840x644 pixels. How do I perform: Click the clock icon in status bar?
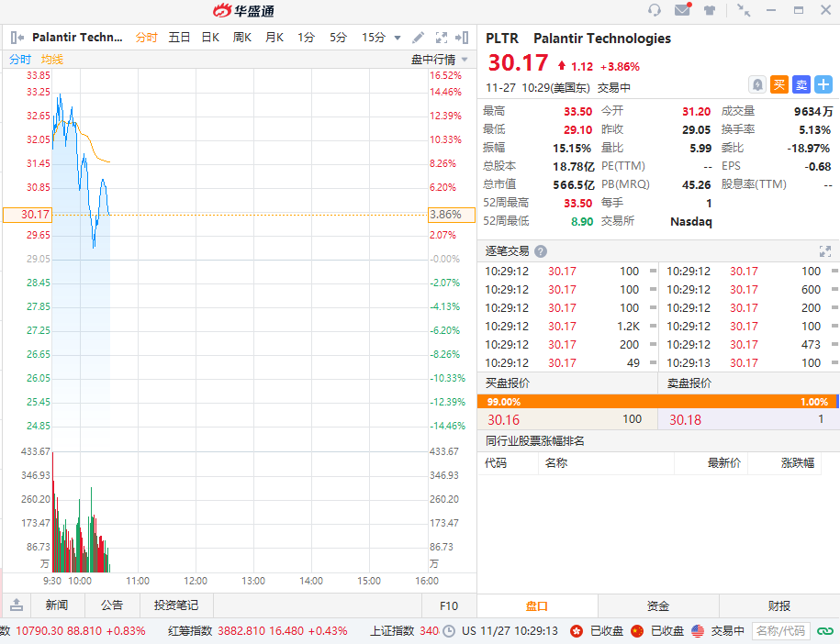point(449,631)
